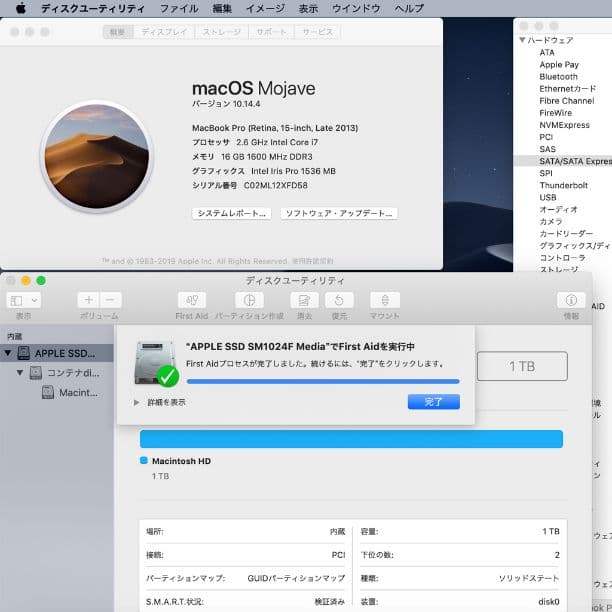The height and width of the screenshot is (612, 612).
Task: Select PCI in system report sidebar
Action: pos(546,137)
